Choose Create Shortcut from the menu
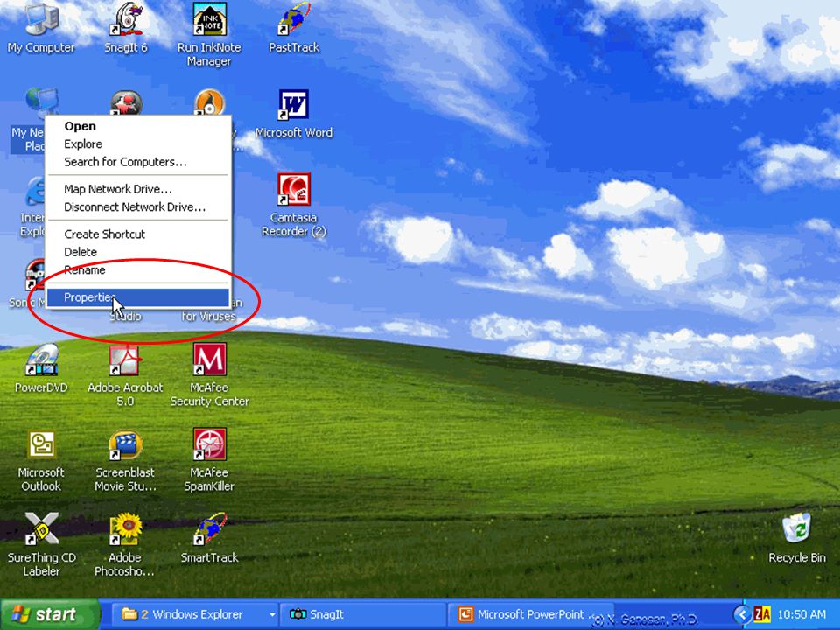The width and height of the screenshot is (840, 630). tap(137, 234)
